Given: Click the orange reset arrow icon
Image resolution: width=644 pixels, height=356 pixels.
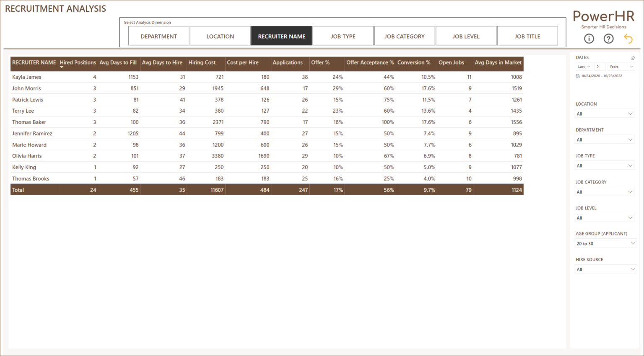Looking at the screenshot, I should (x=628, y=39).
